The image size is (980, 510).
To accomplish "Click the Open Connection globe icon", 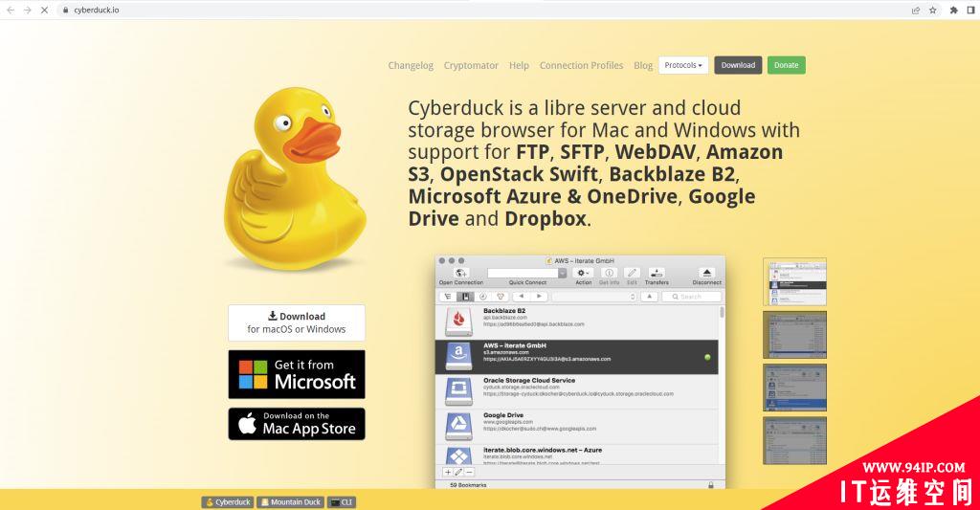I will pos(461,273).
